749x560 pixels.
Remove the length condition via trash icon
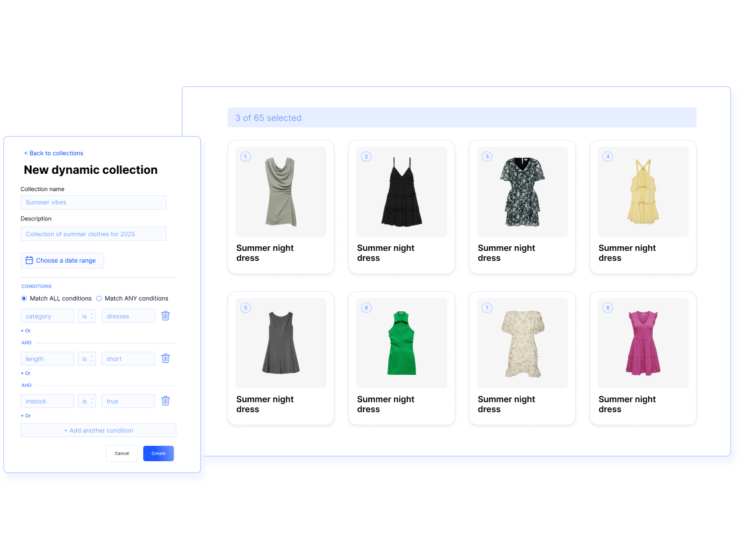pos(165,358)
